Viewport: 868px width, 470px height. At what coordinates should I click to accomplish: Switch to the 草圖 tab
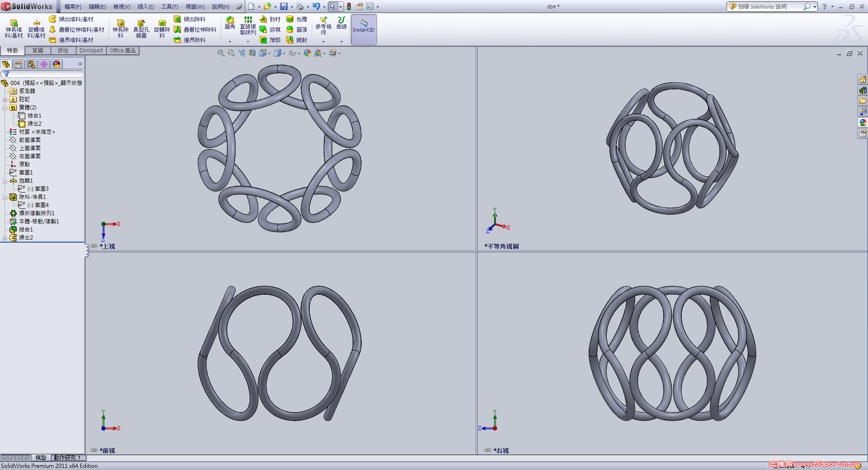pos(38,51)
